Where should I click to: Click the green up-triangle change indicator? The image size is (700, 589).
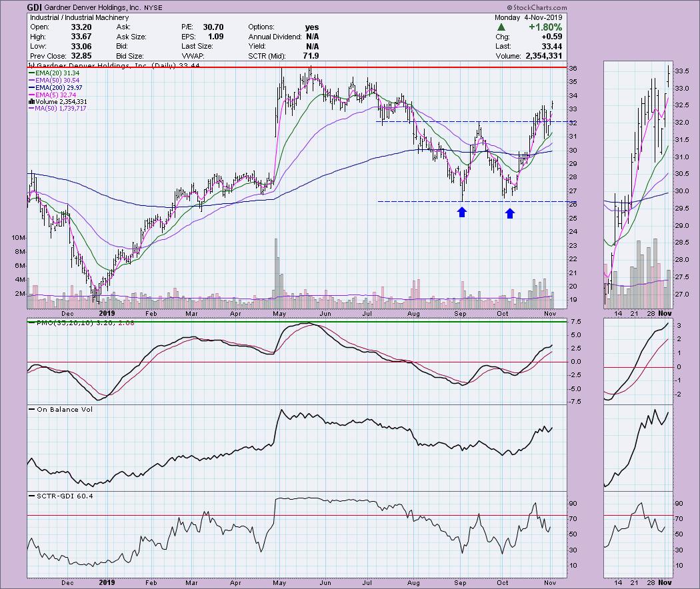point(501,27)
